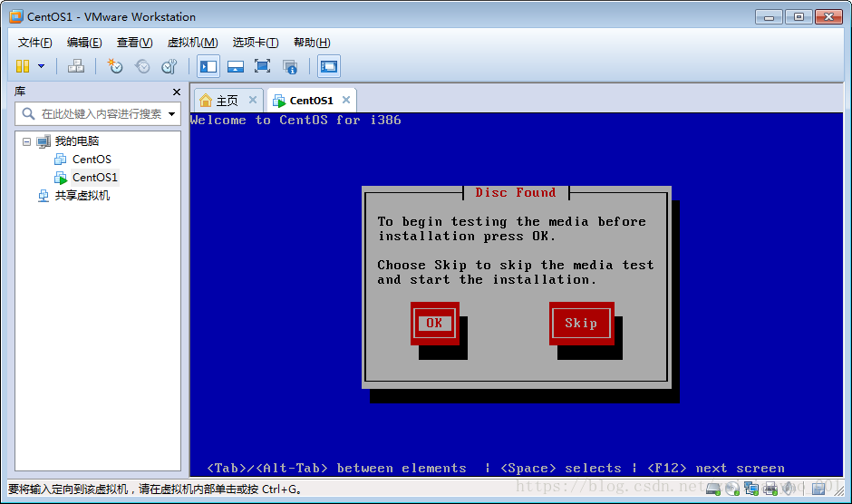Click 'Welcome to CentOS for i386' text

click(295, 121)
